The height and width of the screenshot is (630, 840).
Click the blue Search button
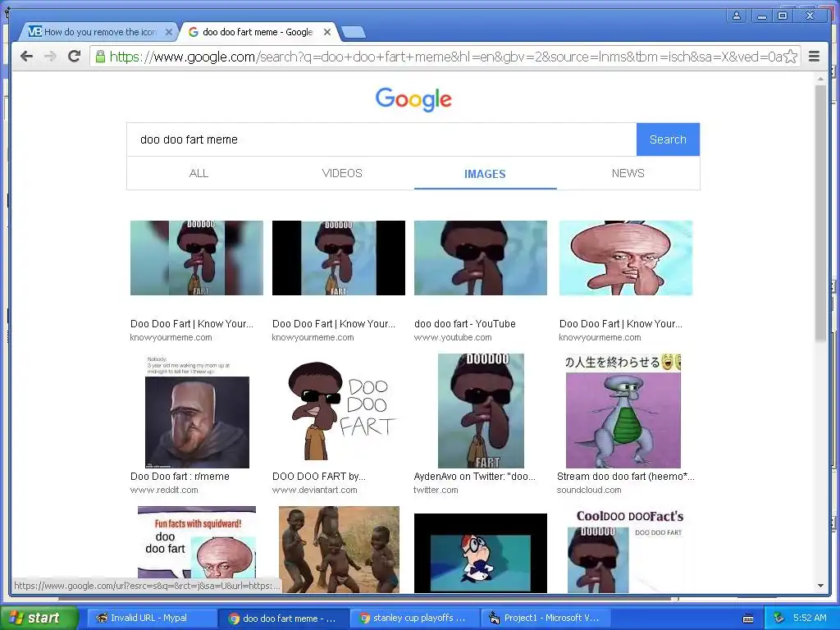pos(668,139)
